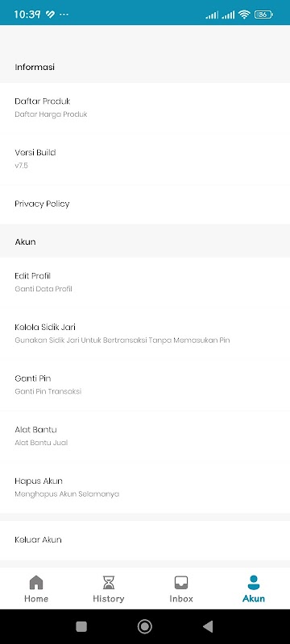Open Edit Profil
This screenshot has width=290, height=644.
pos(145,283)
